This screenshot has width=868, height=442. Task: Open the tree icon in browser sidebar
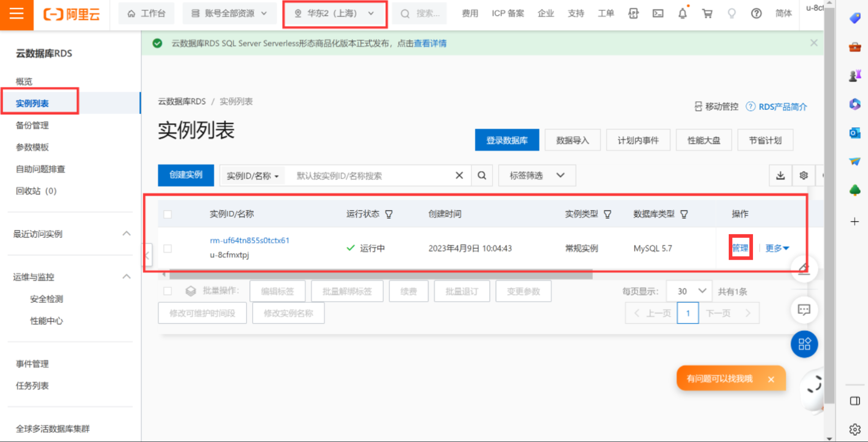tap(855, 190)
